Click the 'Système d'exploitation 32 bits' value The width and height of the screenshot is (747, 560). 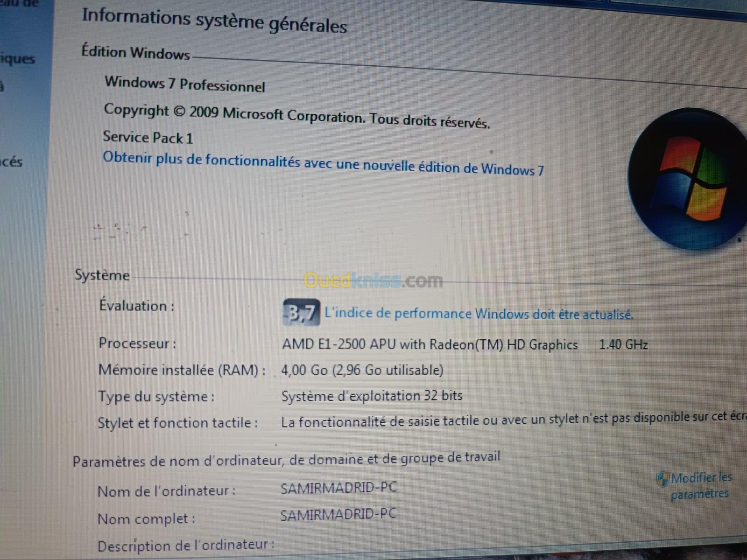click(372, 396)
